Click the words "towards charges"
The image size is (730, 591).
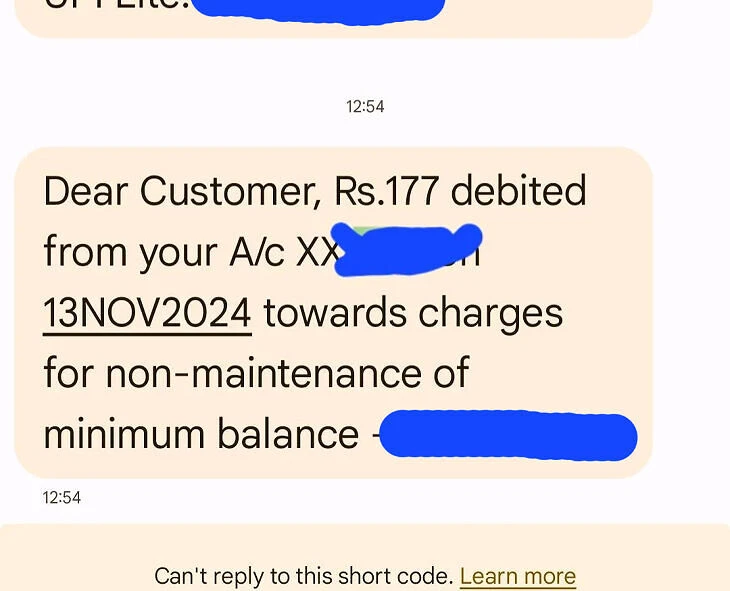pos(413,314)
